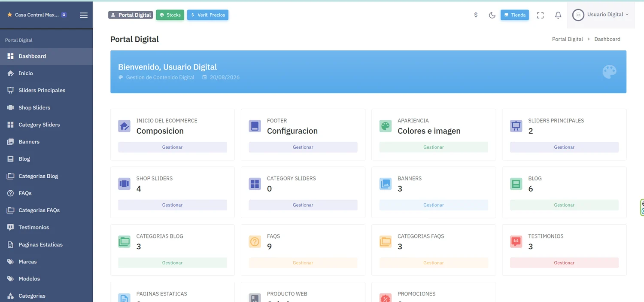
Task: Click Gestionar under Shop Sliders card
Action: point(173,205)
